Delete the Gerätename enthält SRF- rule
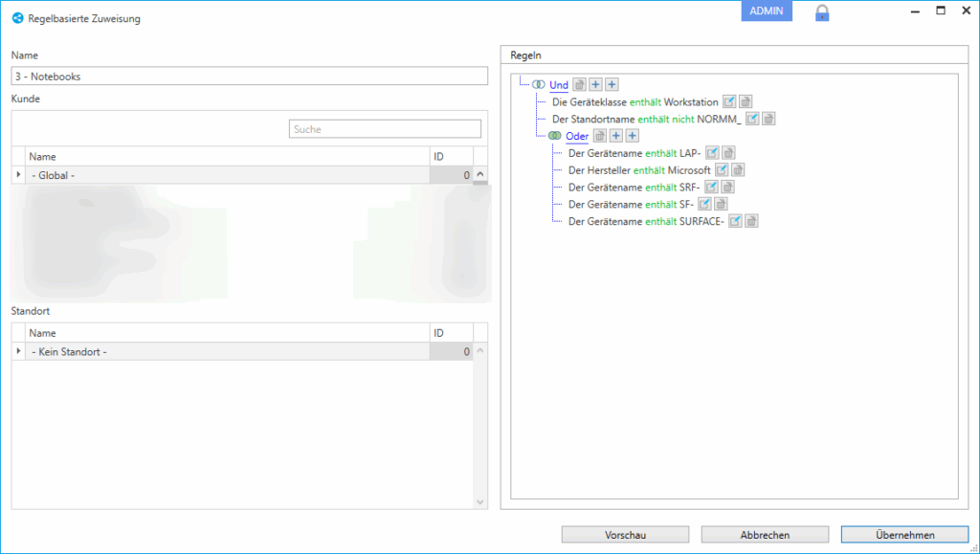This screenshot has height=554, width=980. coord(727,187)
